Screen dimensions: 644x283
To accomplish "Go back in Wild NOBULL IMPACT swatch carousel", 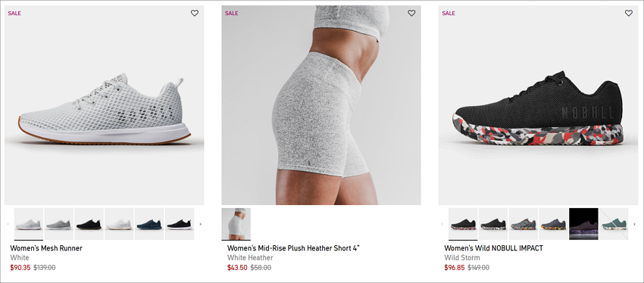I will click(442, 224).
